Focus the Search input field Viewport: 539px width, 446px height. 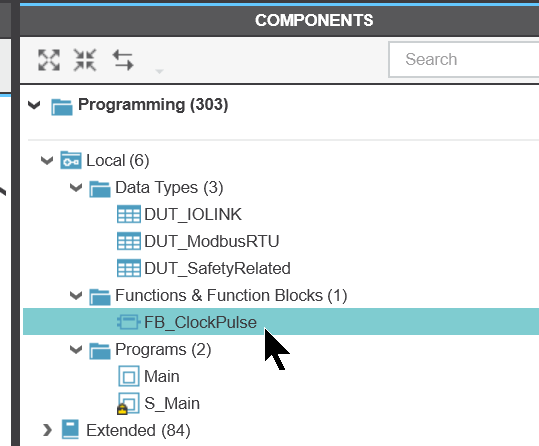pos(464,59)
